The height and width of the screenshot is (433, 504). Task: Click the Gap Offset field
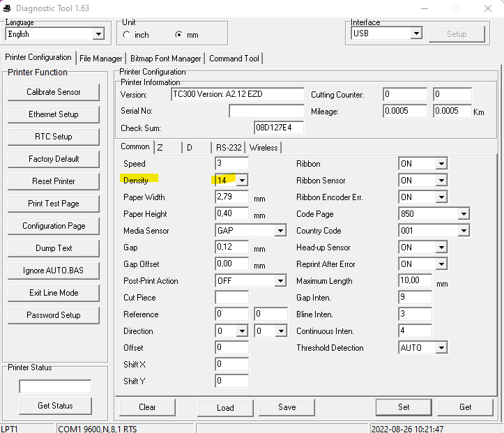click(x=231, y=264)
